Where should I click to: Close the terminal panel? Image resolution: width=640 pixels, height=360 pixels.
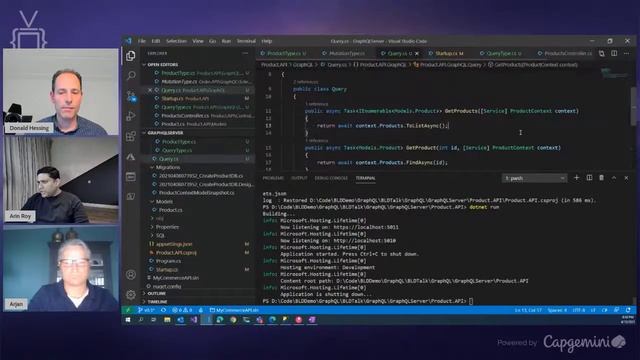626,178
